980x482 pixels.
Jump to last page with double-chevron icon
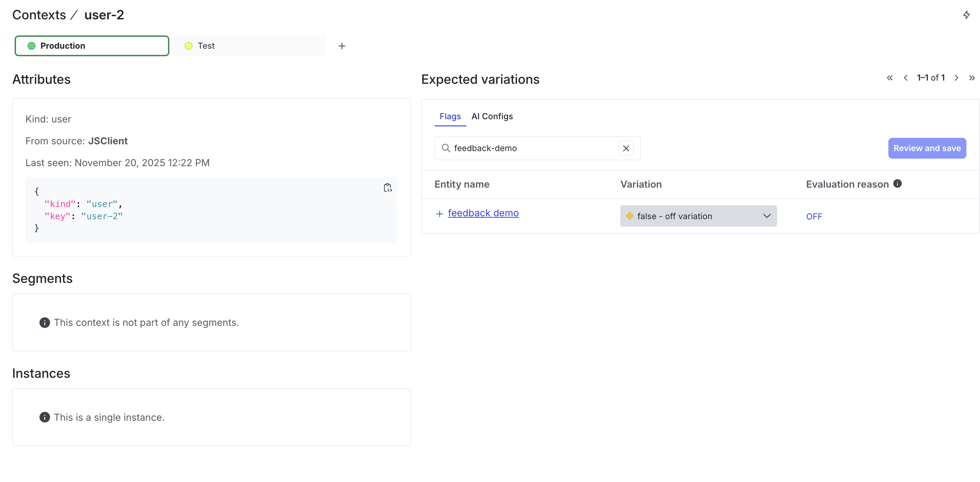click(x=972, y=78)
